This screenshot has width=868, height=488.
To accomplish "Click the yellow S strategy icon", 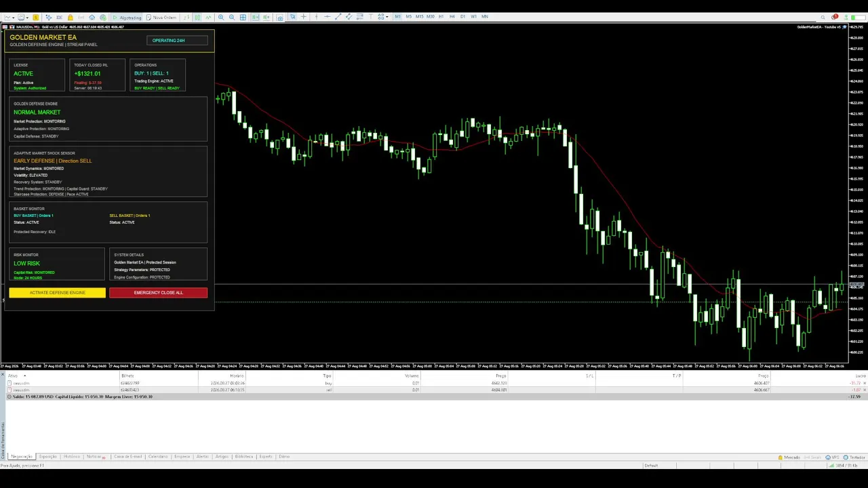I will click(35, 17).
